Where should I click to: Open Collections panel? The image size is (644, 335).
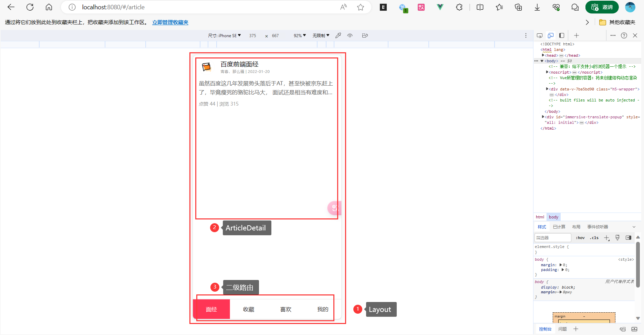tap(518, 7)
